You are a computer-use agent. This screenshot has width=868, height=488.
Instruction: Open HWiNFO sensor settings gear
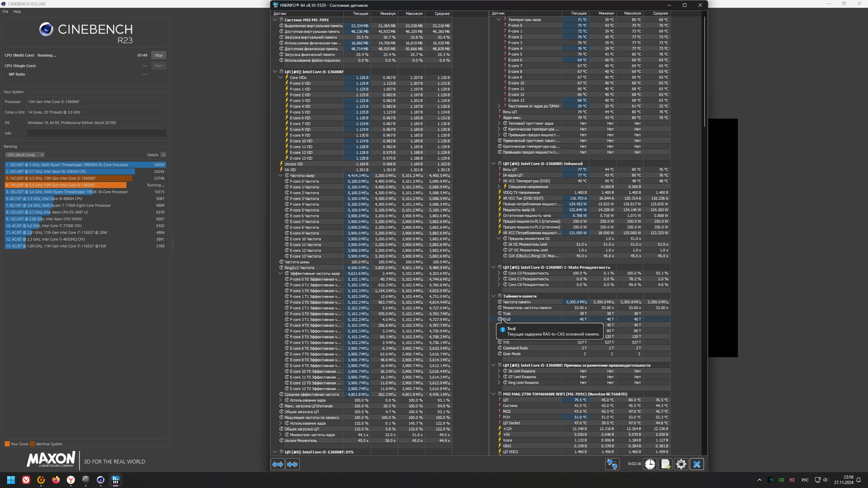681,464
